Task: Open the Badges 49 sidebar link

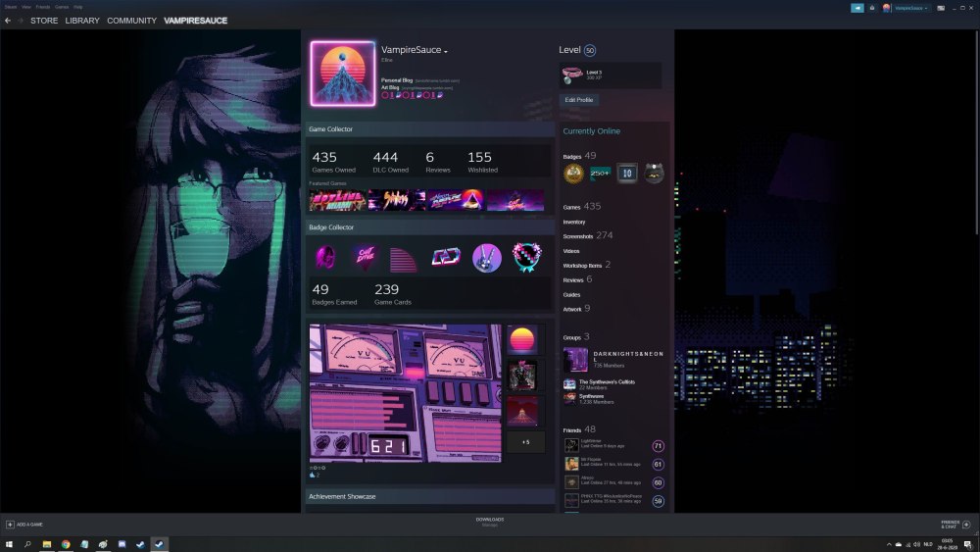Action: click(x=579, y=156)
